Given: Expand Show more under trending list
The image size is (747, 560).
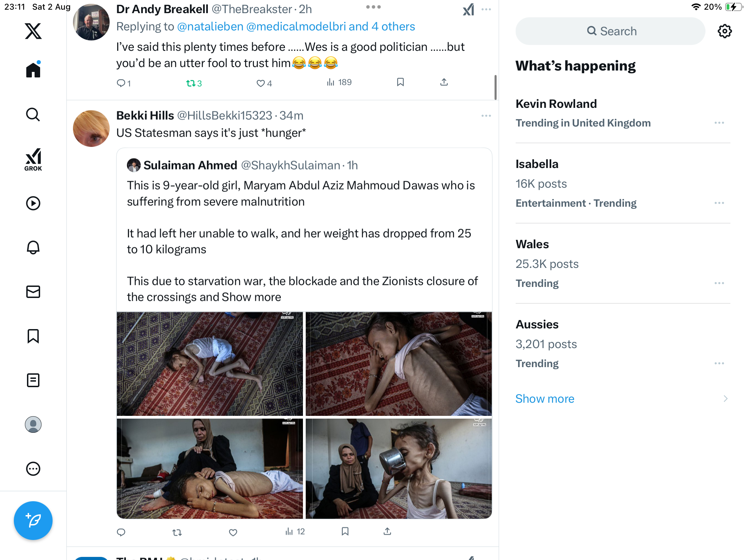Looking at the screenshot, I should click(x=545, y=399).
